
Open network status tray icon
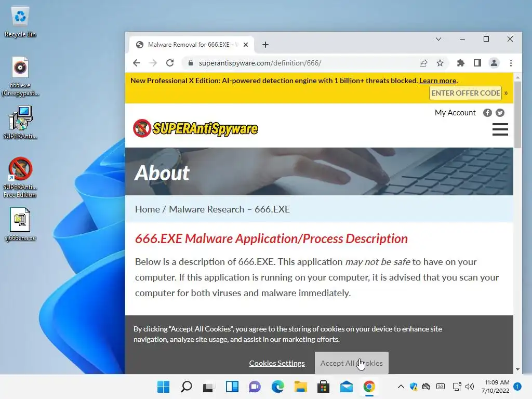457,387
